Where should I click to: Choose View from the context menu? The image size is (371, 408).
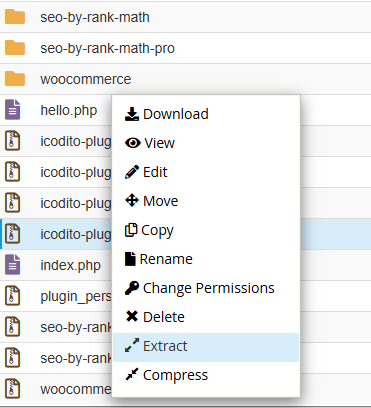pyautogui.click(x=206, y=143)
